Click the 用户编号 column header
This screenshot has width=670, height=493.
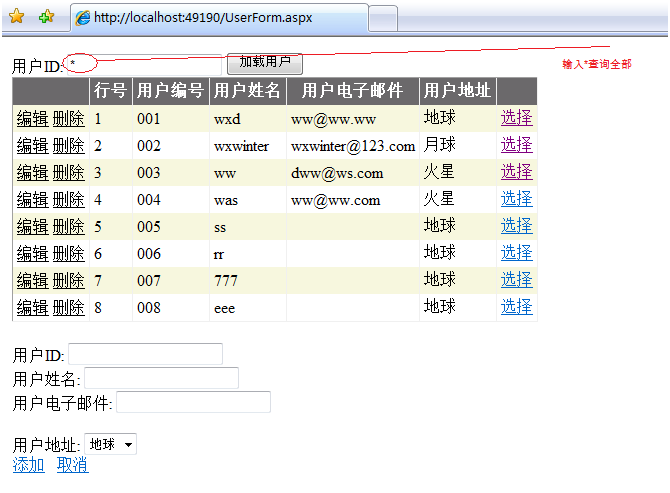tap(170, 91)
